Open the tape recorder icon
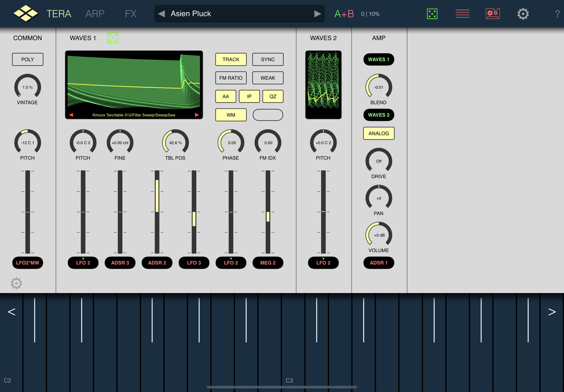Screen dimensions: 564x392 (x=493, y=14)
